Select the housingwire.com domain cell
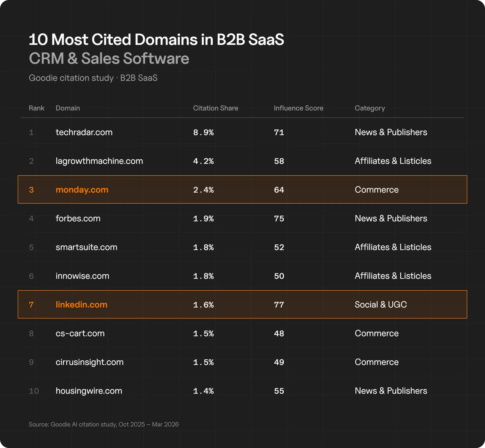 89,391
